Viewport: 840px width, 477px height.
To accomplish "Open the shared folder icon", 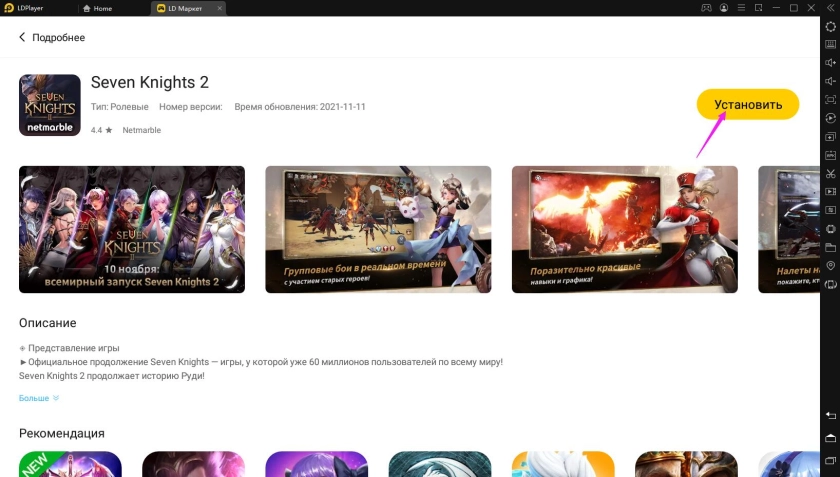I will [830, 247].
